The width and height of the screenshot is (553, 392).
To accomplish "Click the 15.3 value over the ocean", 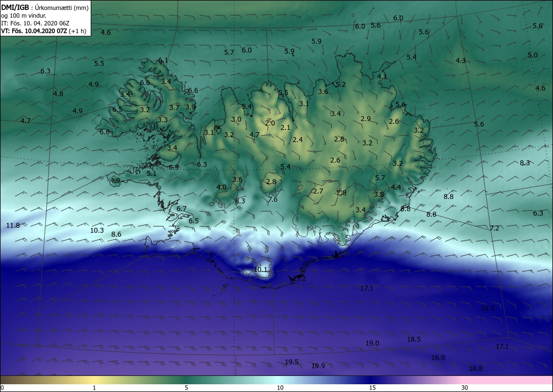I will [487, 308].
